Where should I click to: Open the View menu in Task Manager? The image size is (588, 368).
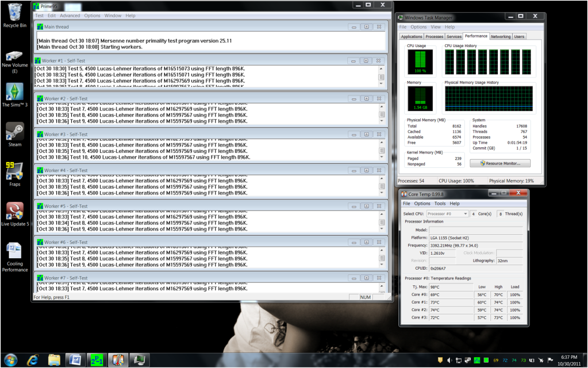[436, 27]
